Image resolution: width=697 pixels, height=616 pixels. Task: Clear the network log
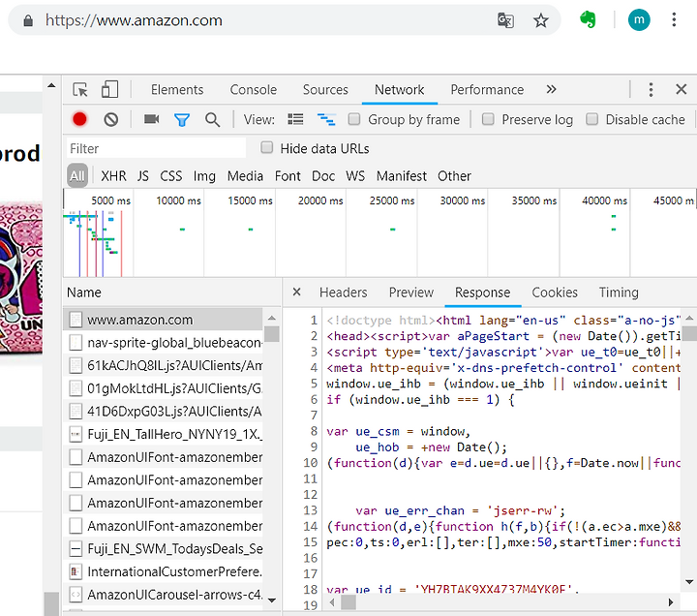[x=111, y=119]
